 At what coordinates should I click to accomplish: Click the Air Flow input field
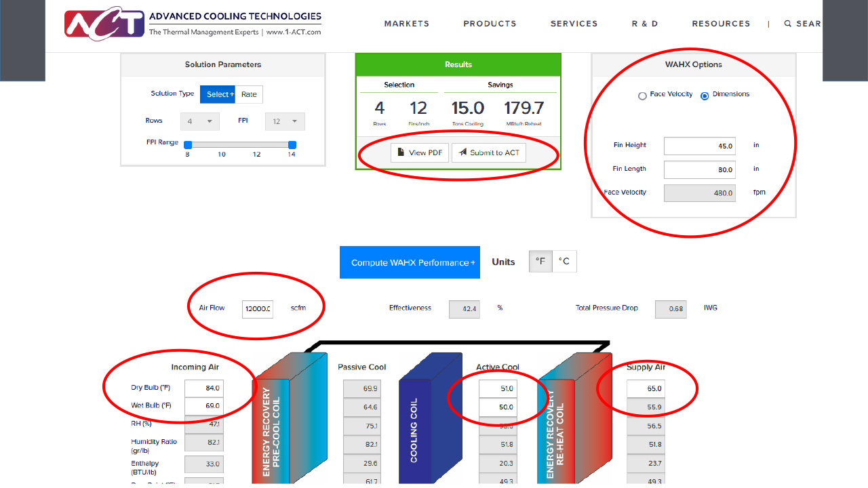pyautogui.click(x=258, y=309)
